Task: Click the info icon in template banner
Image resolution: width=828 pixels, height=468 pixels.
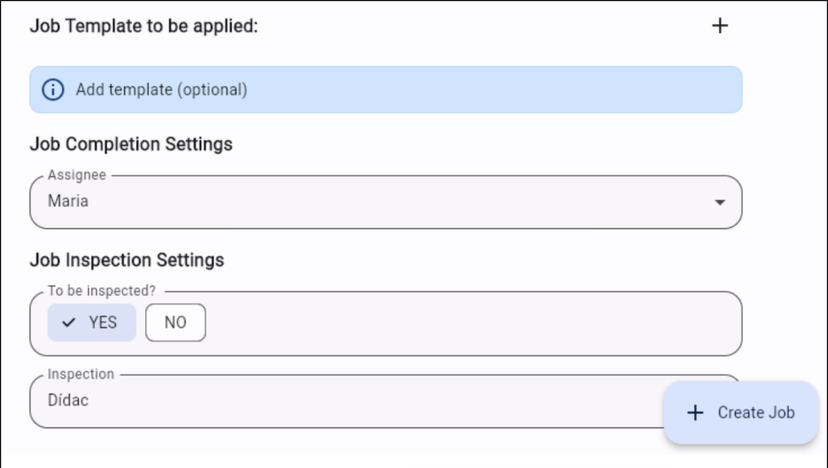Action: (x=53, y=90)
